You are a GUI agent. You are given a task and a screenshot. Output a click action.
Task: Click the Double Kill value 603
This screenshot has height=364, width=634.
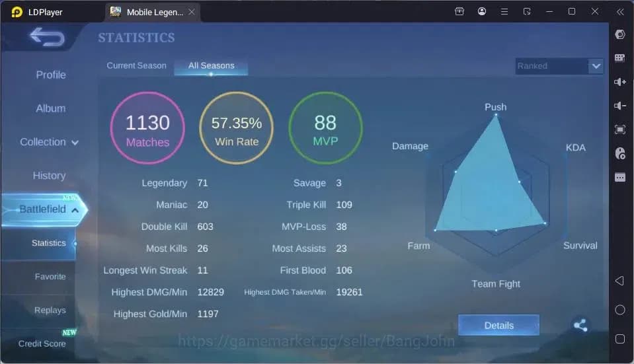click(205, 227)
